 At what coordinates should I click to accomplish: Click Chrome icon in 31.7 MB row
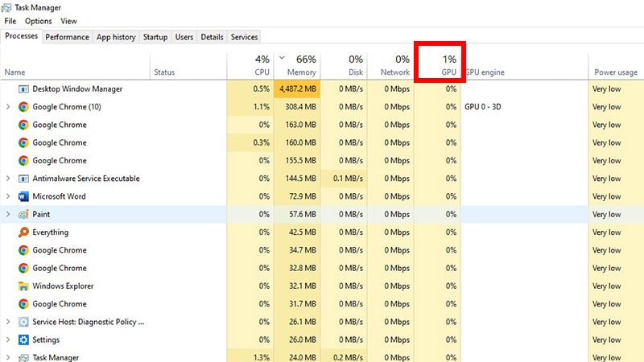(23, 304)
